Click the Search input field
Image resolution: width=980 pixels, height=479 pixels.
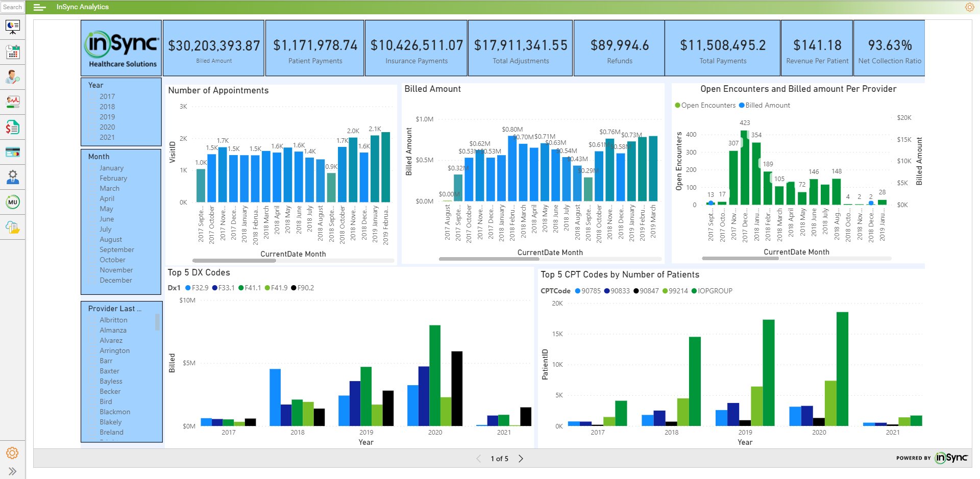click(x=13, y=7)
